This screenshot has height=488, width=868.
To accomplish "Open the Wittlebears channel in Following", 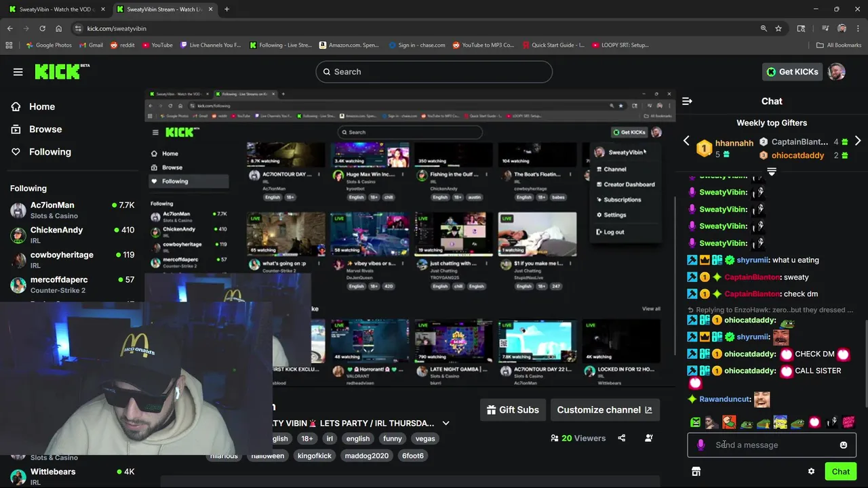I will (72, 476).
